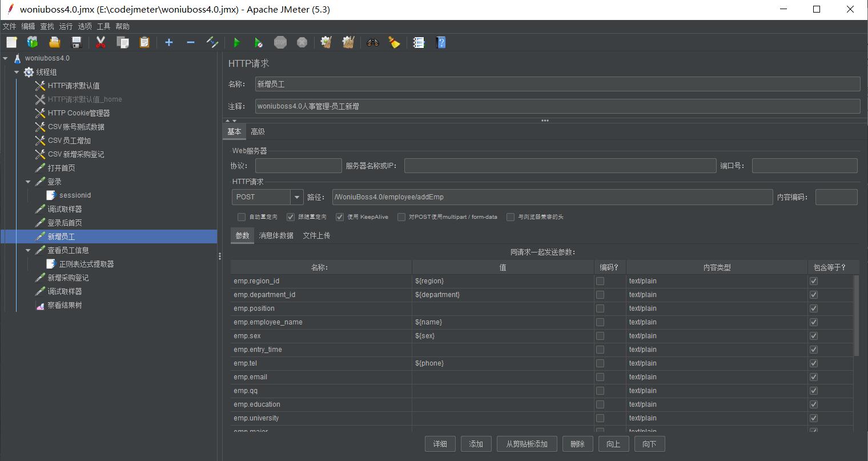Click the 从剪贴板添加 button
Image resolution: width=868 pixels, height=461 pixels.
coord(527,444)
